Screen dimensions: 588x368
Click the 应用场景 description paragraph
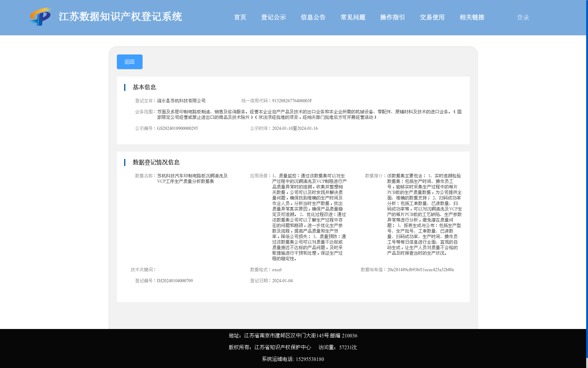309,217
